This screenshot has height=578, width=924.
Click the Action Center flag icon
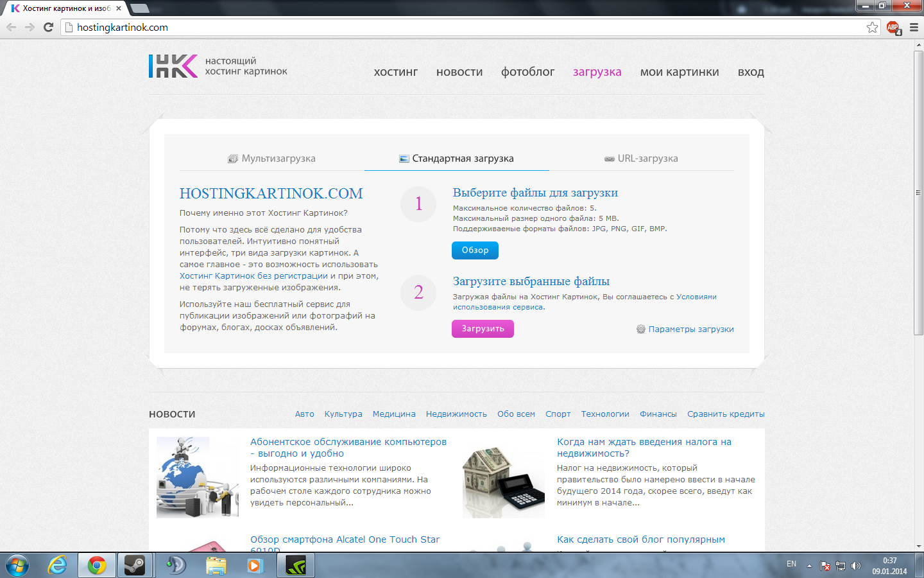825,566
